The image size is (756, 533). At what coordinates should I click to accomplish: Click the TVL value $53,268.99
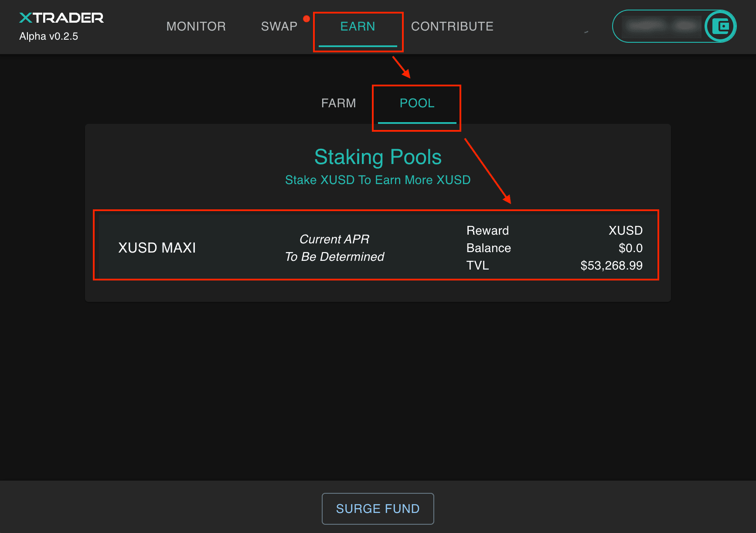coord(612,266)
